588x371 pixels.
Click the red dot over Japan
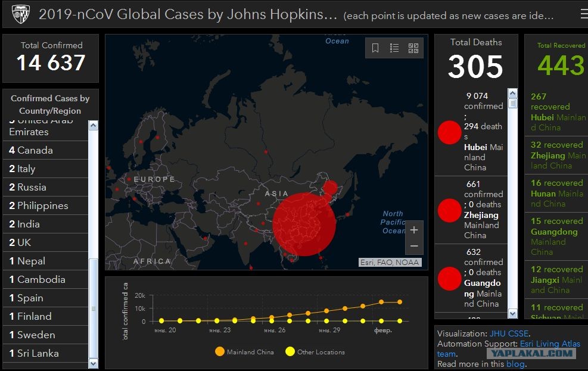point(348,215)
